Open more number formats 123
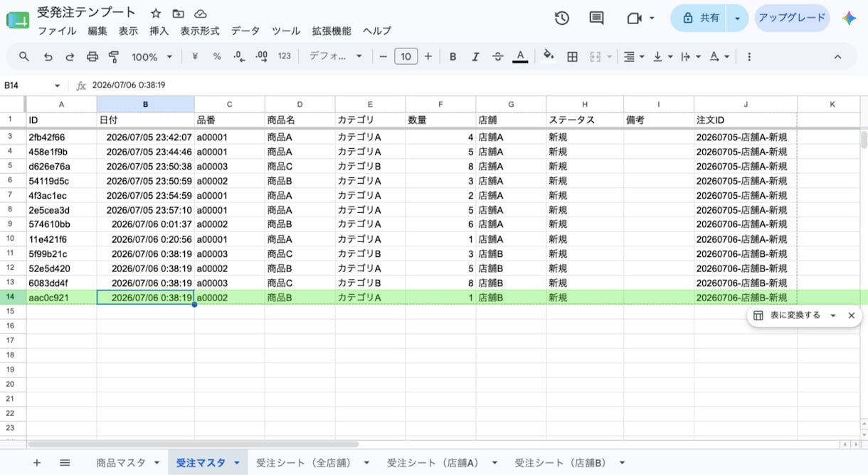 [285, 56]
